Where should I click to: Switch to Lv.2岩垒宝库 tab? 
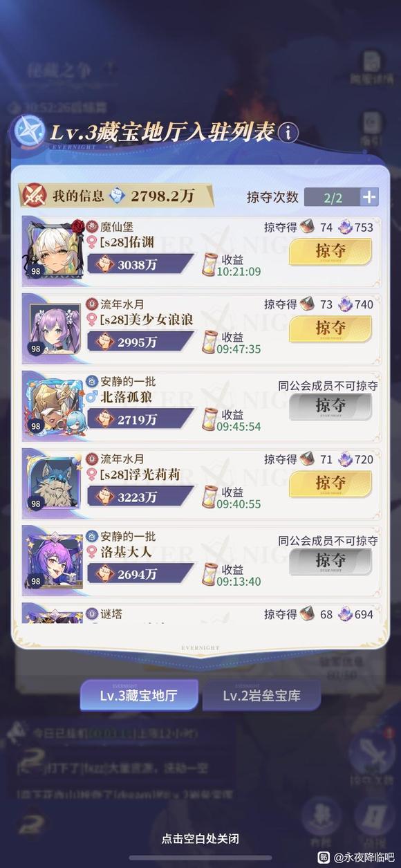[x=261, y=695]
